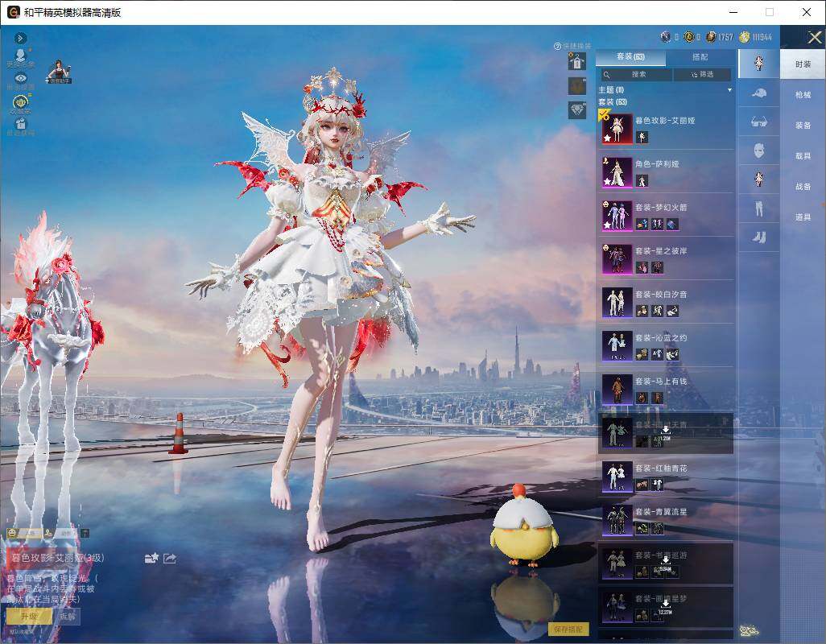The image size is (826, 644).
Task: Open the 筛选 filter dropdown
Action: 703,74
